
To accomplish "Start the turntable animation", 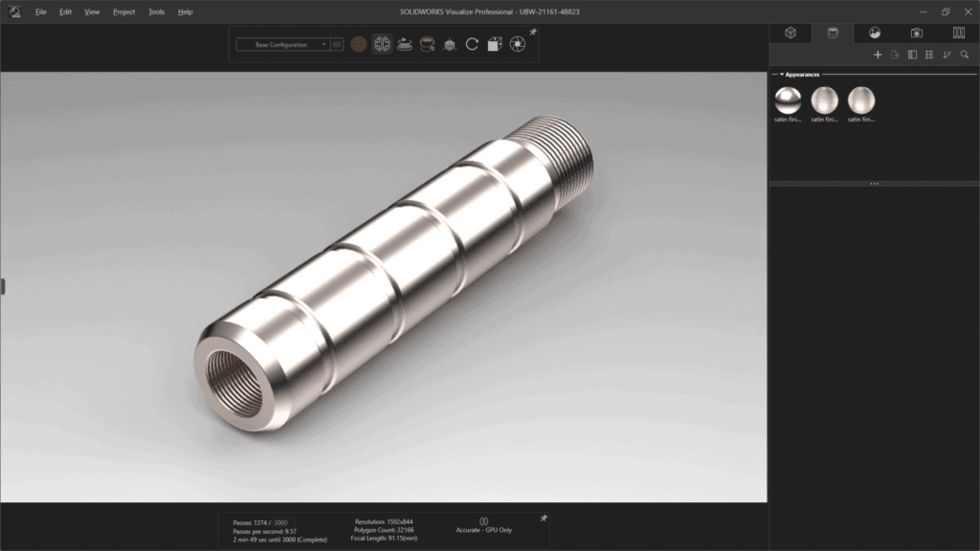I will [x=405, y=44].
